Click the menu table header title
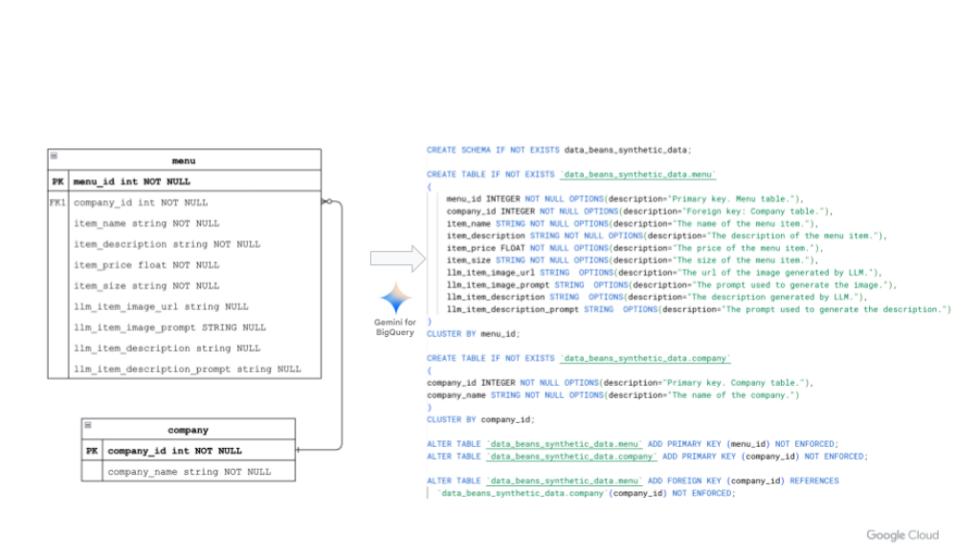The width and height of the screenshot is (980, 560). 183,161
